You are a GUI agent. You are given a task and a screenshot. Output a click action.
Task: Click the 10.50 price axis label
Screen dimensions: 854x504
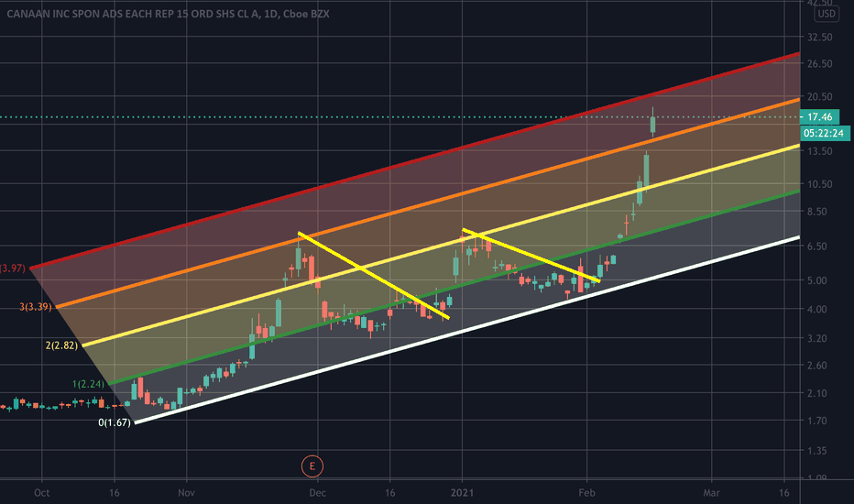[820, 184]
